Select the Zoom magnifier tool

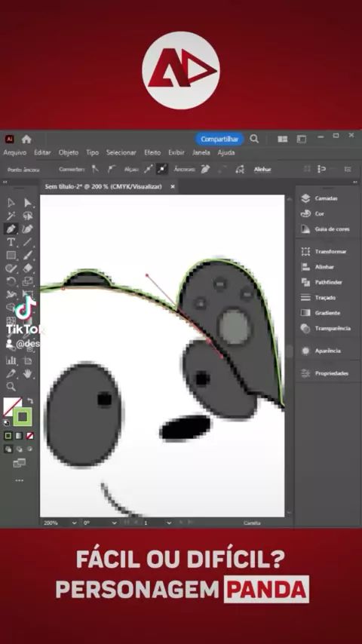click(x=11, y=387)
